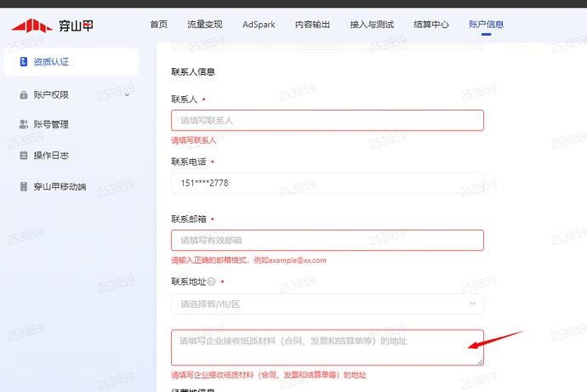Expand the 账户权限 chevron
Viewport: 587px width, 392px height.
click(x=127, y=95)
